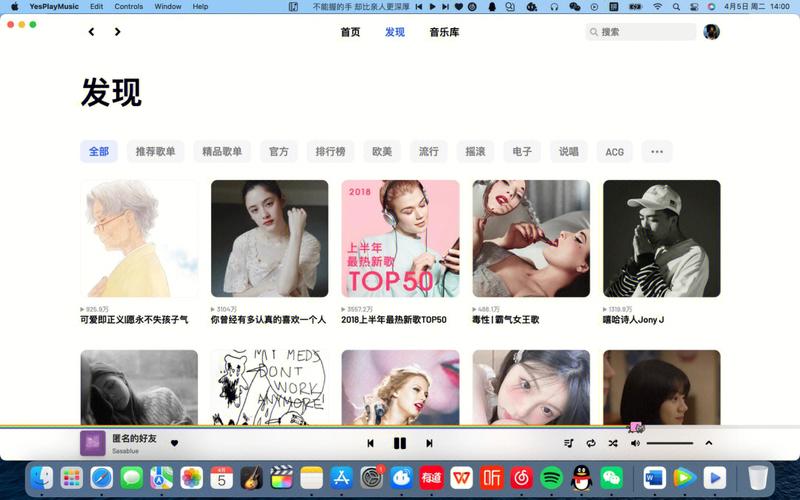Select the 说唱 category filter
The width and height of the screenshot is (800, 500).
[x=569, y=152]
